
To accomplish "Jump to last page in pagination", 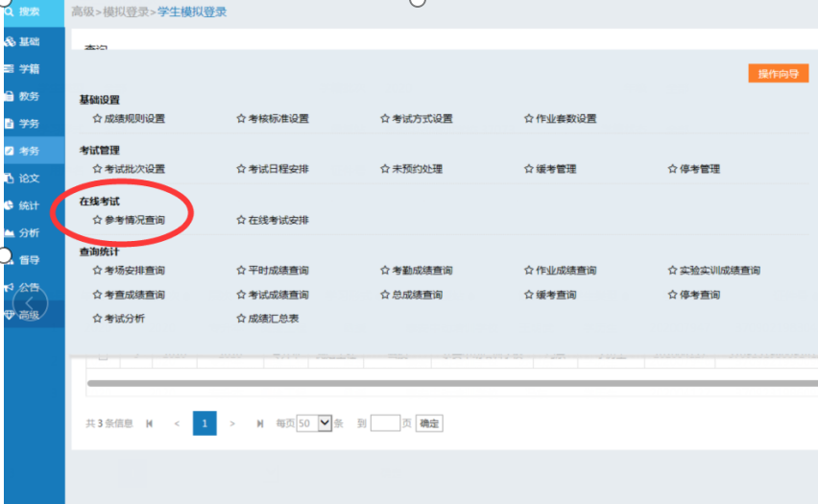I will (x=259, y=423).
